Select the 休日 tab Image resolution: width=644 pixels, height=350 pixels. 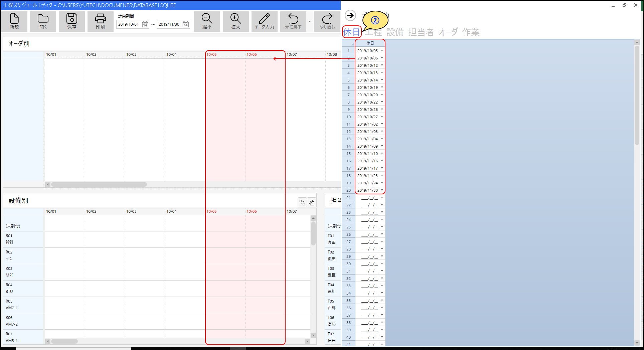click(x=351, y=32)
